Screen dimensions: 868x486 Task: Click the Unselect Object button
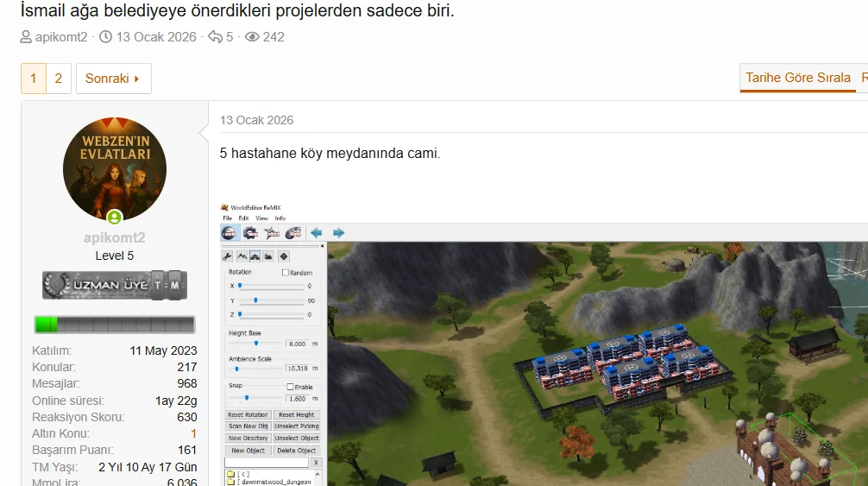(x=297, y=438)
